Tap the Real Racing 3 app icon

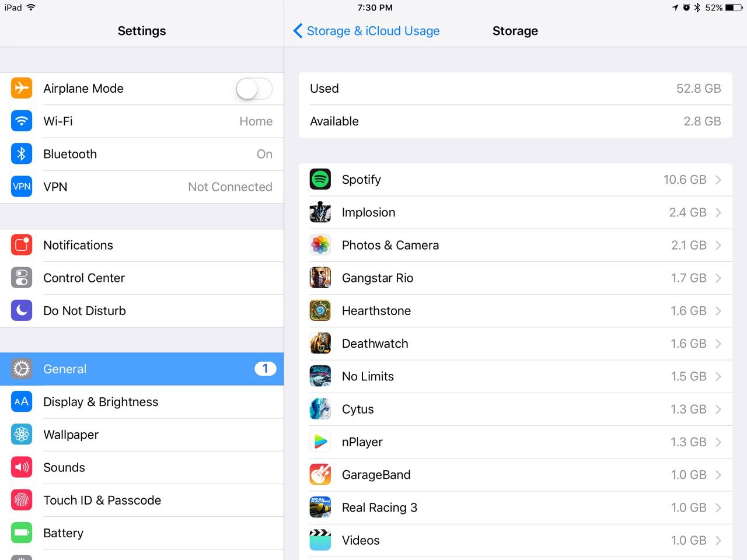[x=320, y=508]
